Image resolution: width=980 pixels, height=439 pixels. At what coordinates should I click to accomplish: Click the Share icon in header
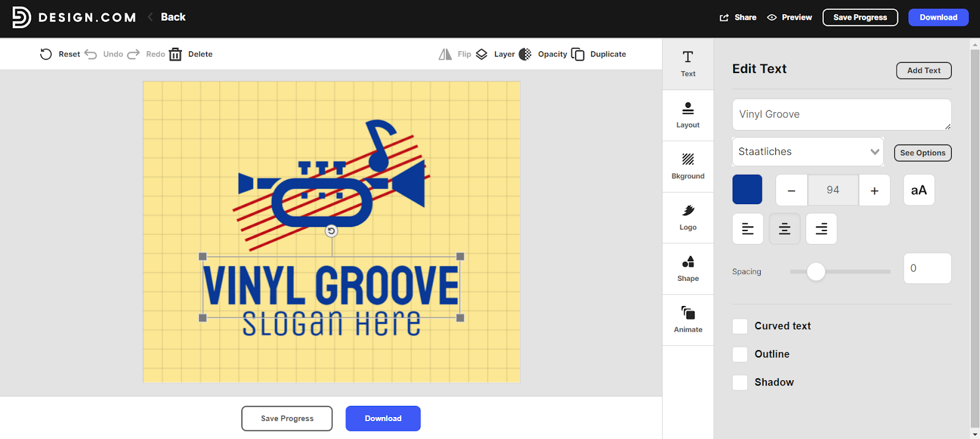[x=724, y=18]
